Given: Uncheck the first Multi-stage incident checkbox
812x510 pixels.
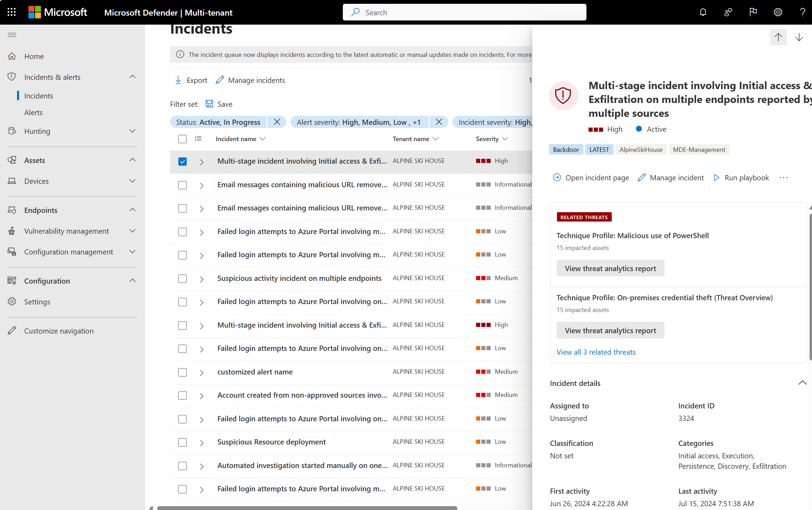Looking at the screenshot, I should click(x=183, y=162).
